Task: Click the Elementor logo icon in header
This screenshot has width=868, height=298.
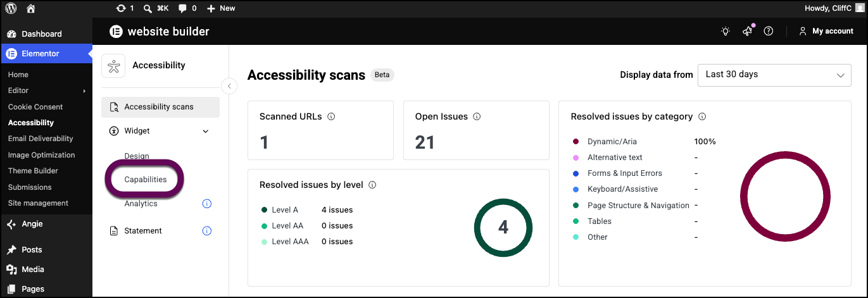Action: click(115, 31)
